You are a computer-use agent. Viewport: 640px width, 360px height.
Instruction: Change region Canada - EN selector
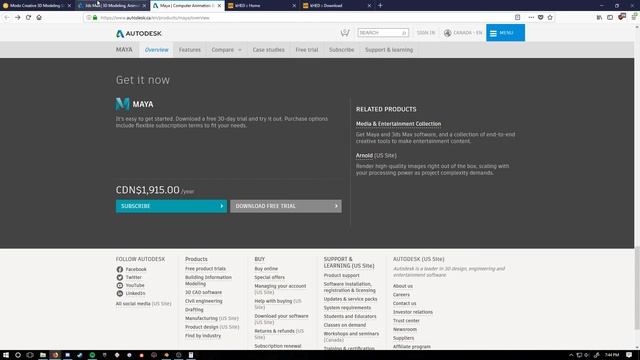click(463, 33)
